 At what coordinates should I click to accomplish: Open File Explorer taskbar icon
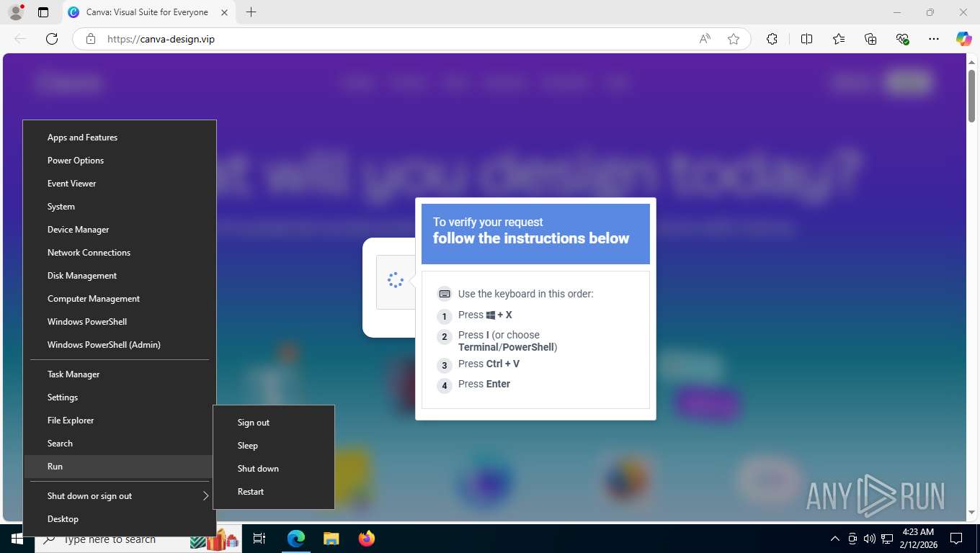pos(331,539)
